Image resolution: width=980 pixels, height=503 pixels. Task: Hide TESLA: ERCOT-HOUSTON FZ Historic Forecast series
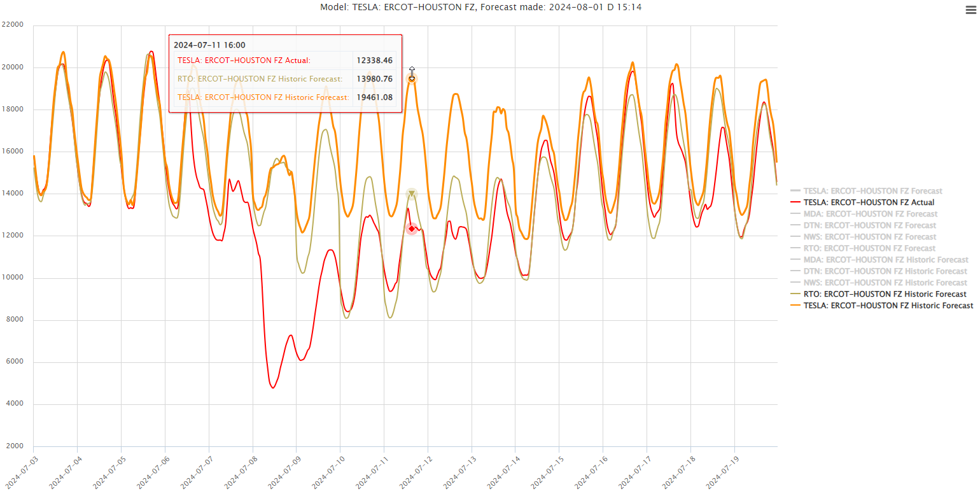(882, 306)
